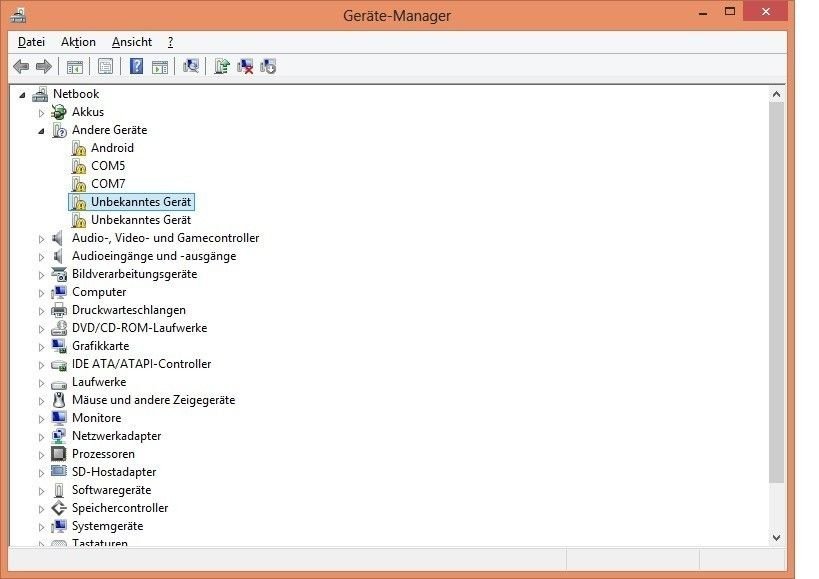Toggle the action pane toolbar icon

[160, 67]
